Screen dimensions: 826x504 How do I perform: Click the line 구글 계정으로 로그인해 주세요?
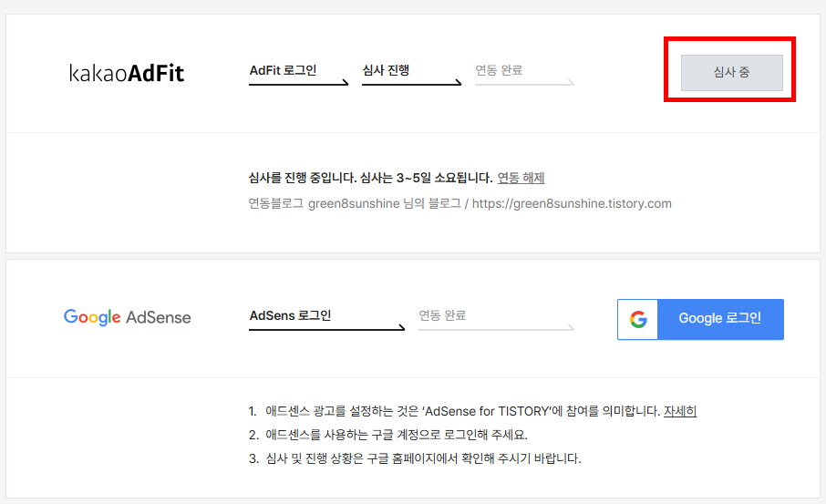(x=387, y=435)
